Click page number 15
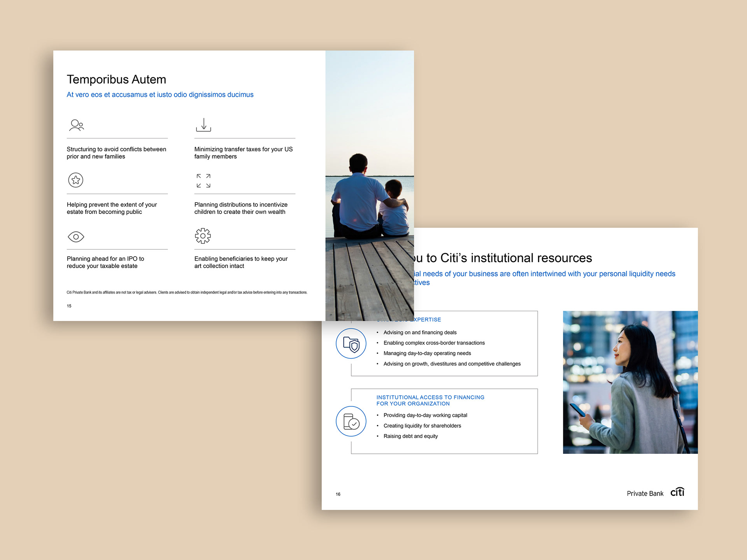The width and height of the screenshot is (747, 560). (x=69, y=306)
